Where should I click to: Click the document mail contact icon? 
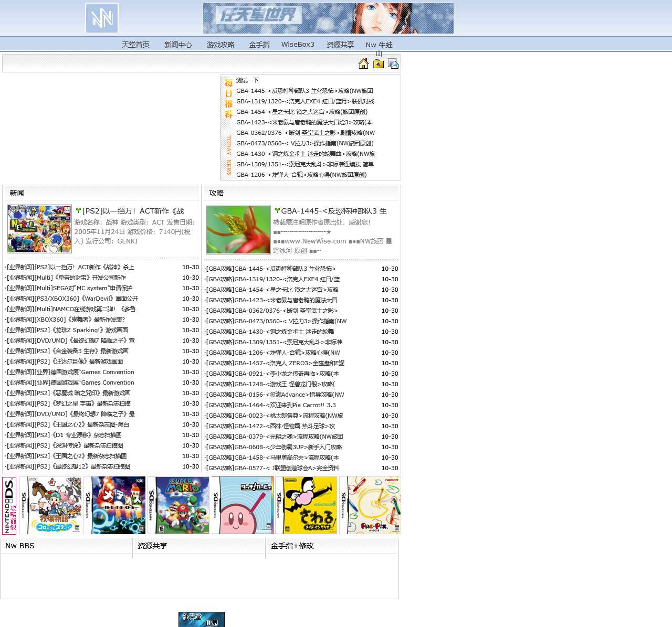coord(393,63)
